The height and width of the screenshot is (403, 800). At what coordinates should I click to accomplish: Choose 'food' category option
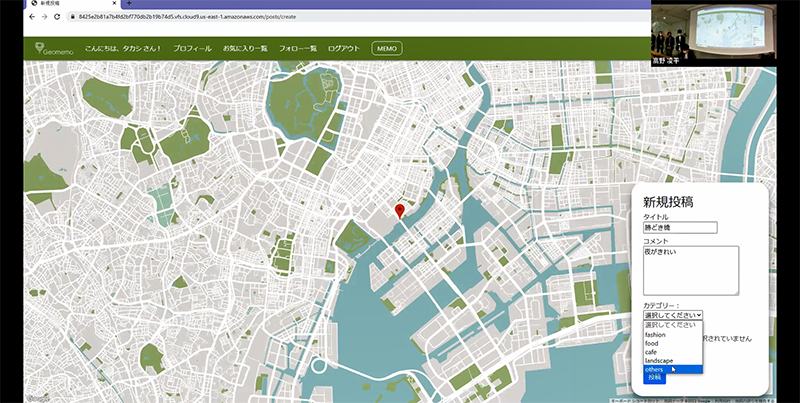coord(652,343)
